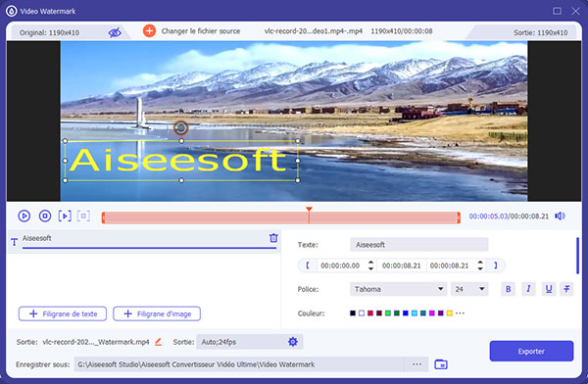Click the text type T icon
This screenshot has width=588, height=384.
[x=15, y=242]
